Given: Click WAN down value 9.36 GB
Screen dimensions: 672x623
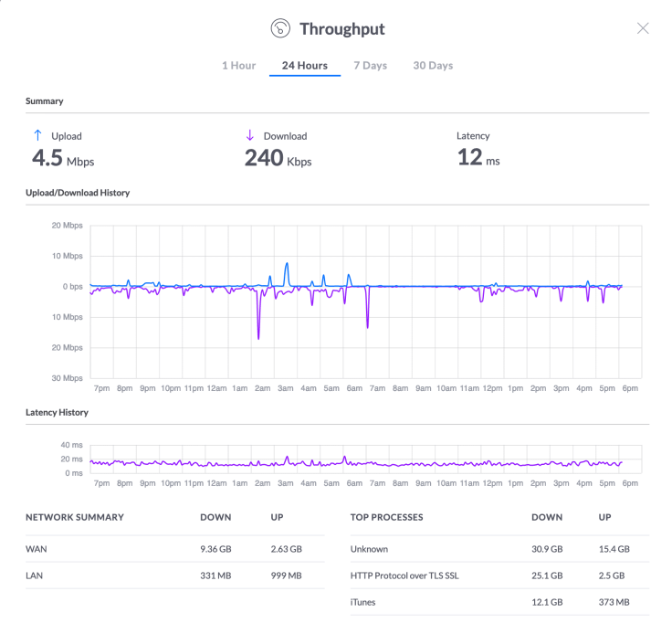Looking at the screenshot, I should (215, 549).
